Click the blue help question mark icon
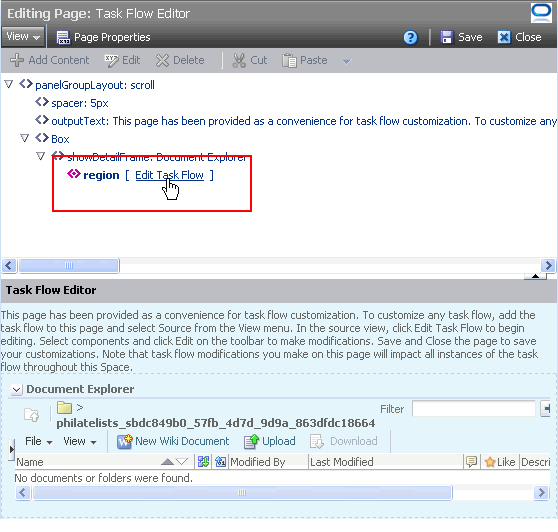 tap(410, 37)
